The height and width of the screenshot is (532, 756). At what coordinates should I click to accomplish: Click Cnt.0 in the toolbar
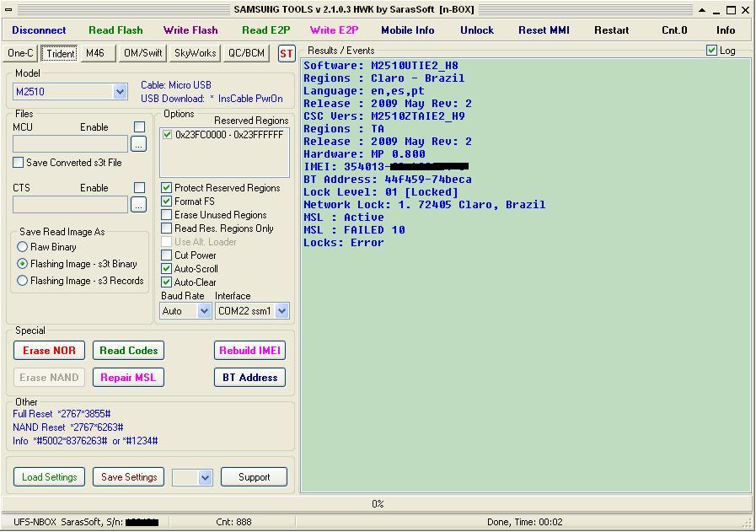[x=674, y=30]
